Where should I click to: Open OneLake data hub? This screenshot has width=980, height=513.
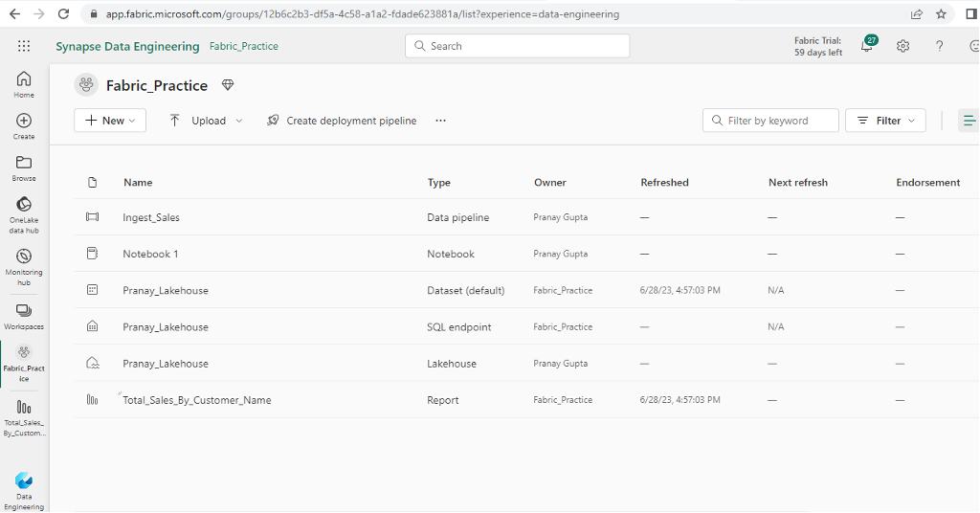pos(24,215)
